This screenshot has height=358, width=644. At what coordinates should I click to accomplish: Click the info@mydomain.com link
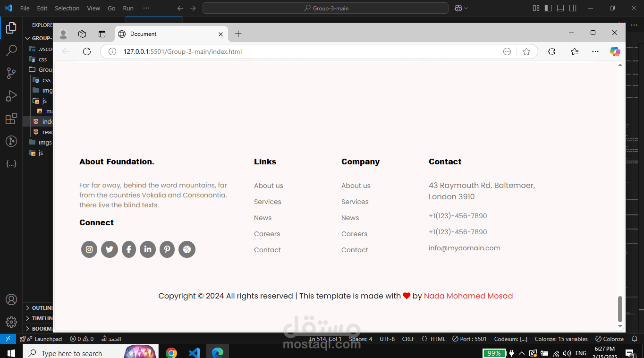coord(465,248)
